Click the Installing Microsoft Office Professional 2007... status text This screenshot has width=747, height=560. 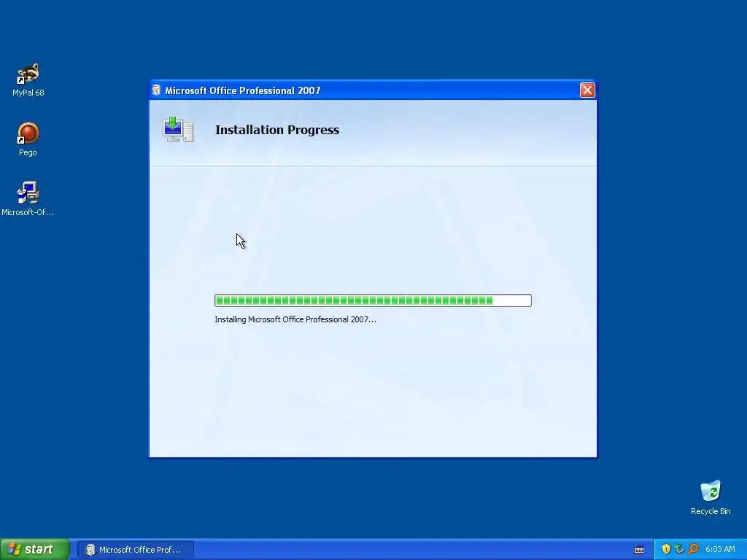295,319
